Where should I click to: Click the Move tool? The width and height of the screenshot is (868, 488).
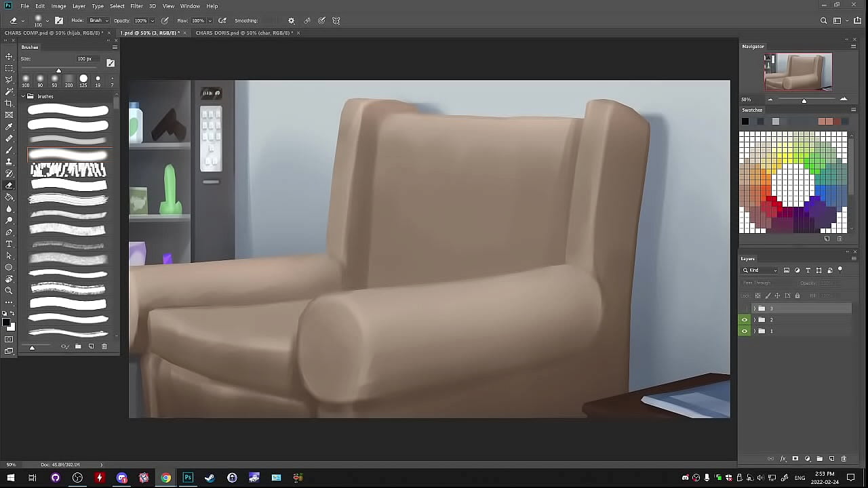(x=9, y=56)
